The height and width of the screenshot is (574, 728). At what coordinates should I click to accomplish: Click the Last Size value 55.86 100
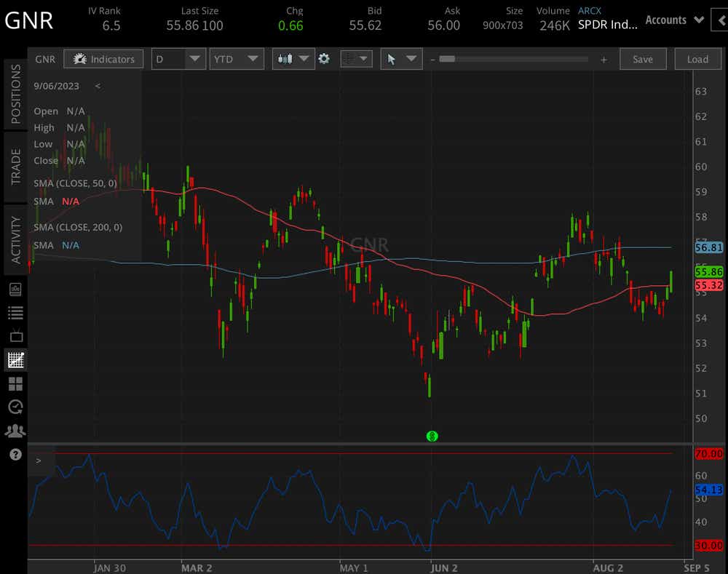coord(194,25)
